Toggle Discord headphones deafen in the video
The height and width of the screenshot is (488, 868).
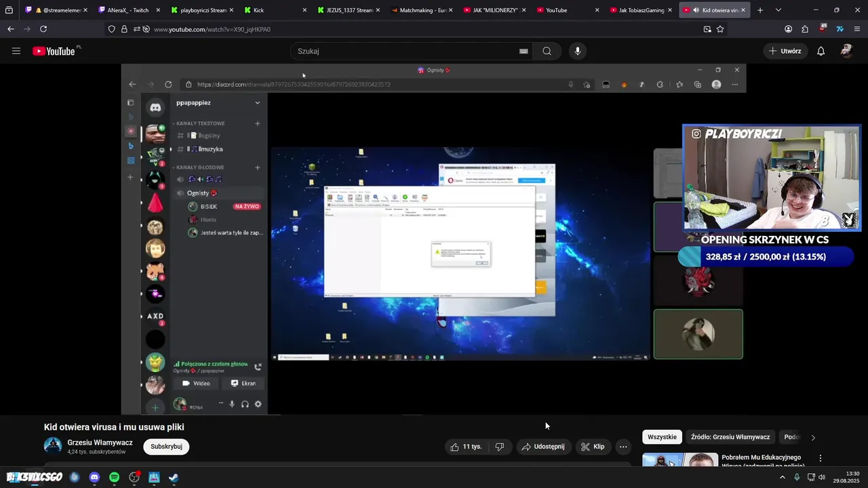pos(245,404)
